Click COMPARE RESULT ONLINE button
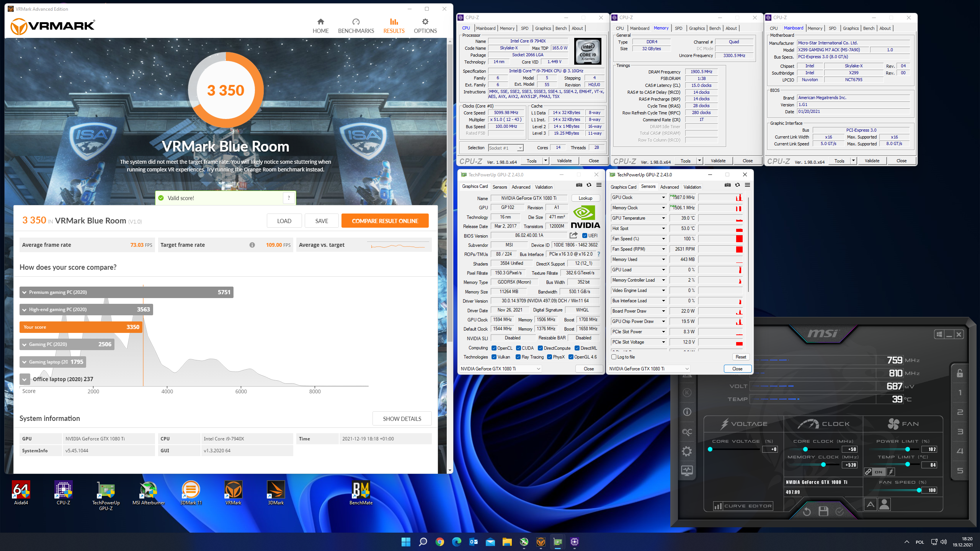Image resolution: width=980 pixels, height=551 pixels. coord(385,221)
